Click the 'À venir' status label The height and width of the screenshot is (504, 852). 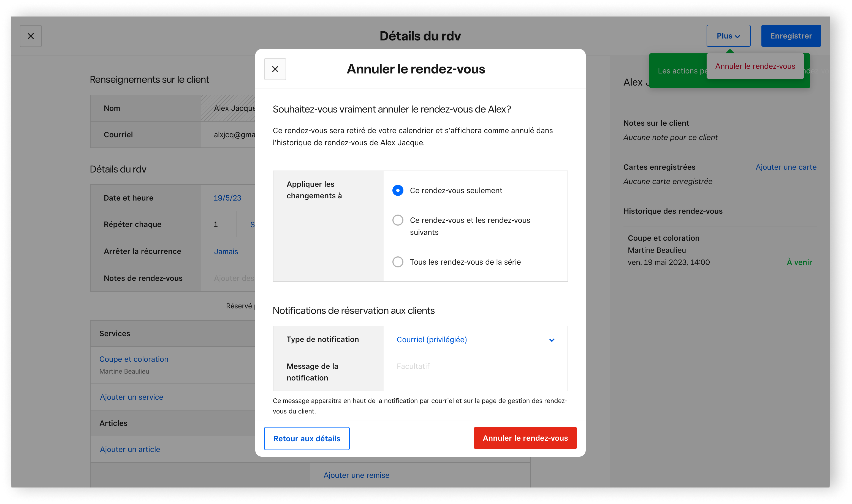click(799, 262)
